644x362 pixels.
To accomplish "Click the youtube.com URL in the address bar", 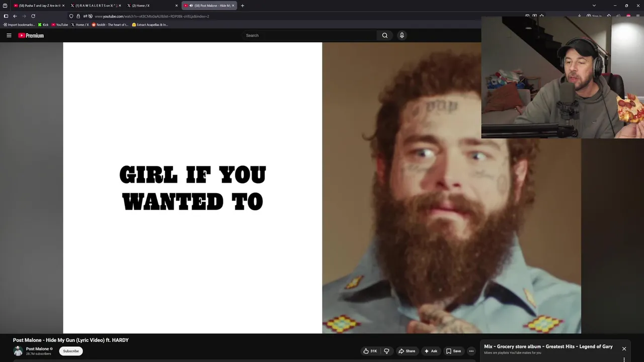I will click(152, 16).
